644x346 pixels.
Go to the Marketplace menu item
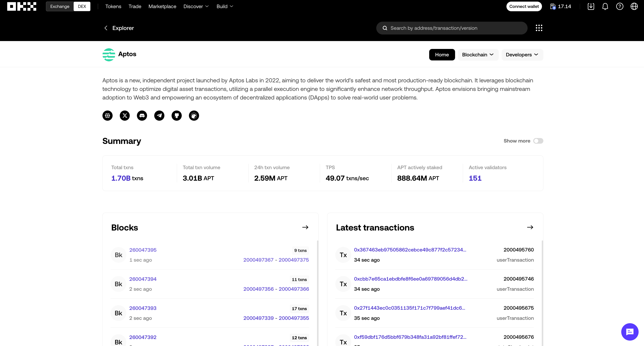pyautogui.click(x=162, y=7)
